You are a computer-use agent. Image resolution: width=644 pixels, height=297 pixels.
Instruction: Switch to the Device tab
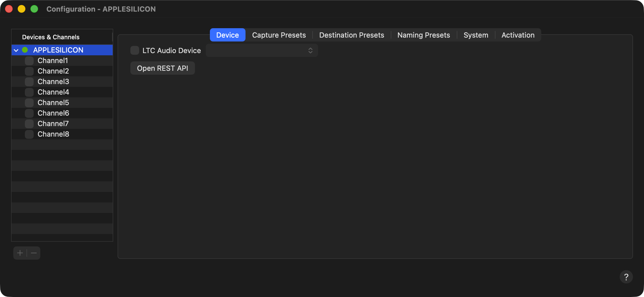(x=228, y=35)
